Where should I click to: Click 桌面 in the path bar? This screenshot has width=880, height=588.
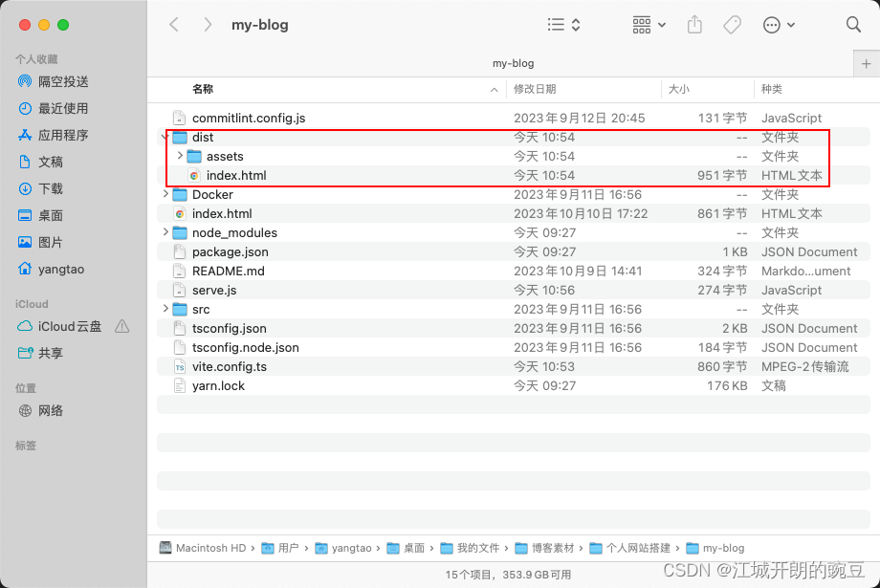(x=413, y=548)
